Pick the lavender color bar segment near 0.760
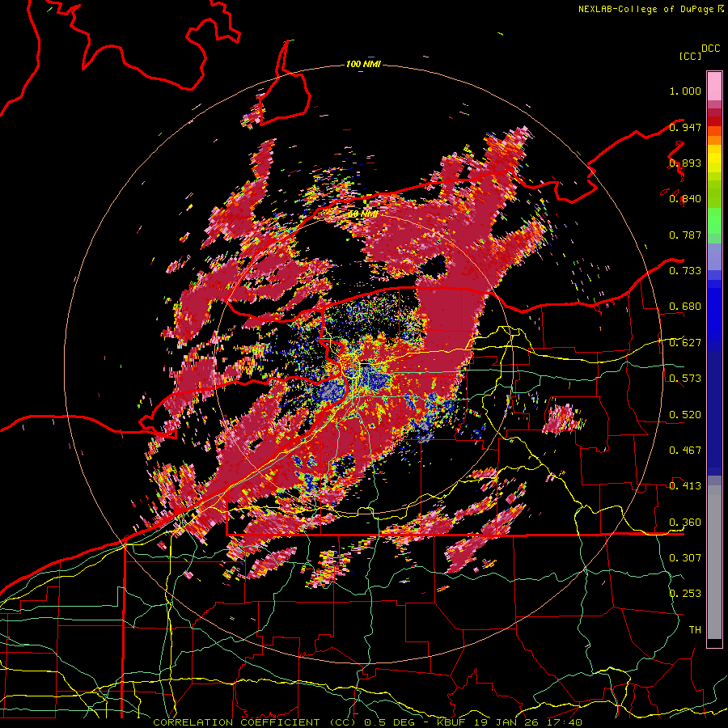 click(x=714, y=256)
